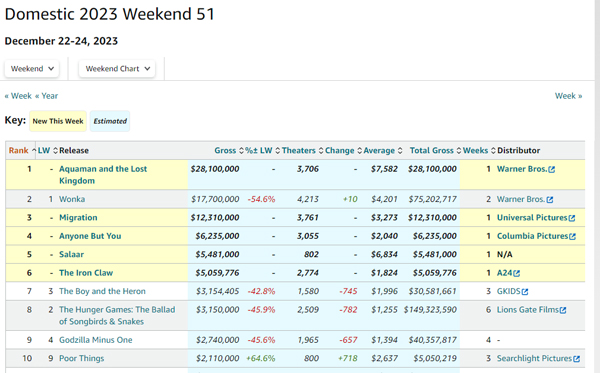Click external link icon beside Columbia Pictures
Image resolution: width=600 pixels, height=373 pixels.
pos(572,236)
